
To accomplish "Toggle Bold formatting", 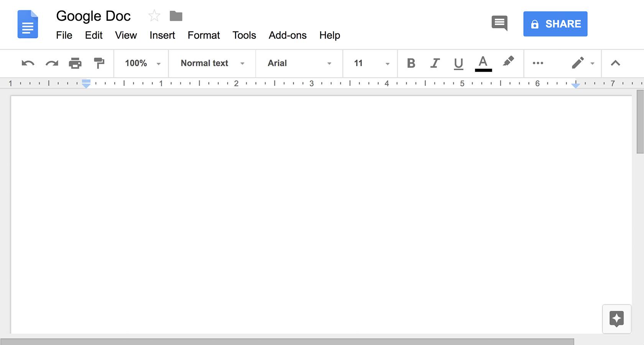I will pyautogui.click(x=411, y=63).
